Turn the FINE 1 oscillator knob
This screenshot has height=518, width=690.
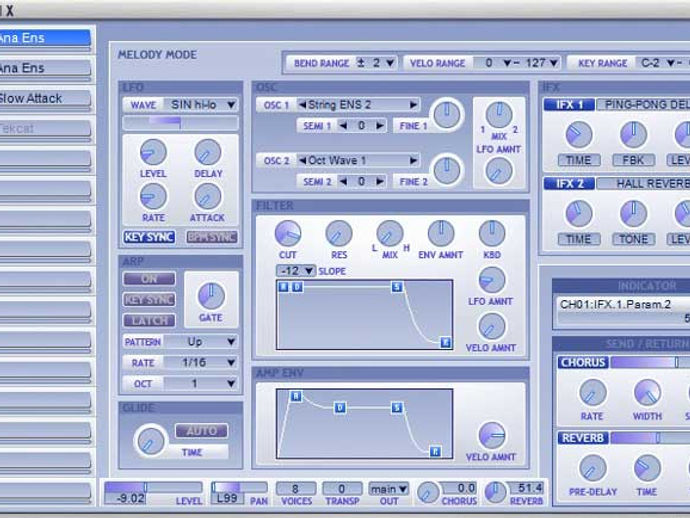click(447, 114)
